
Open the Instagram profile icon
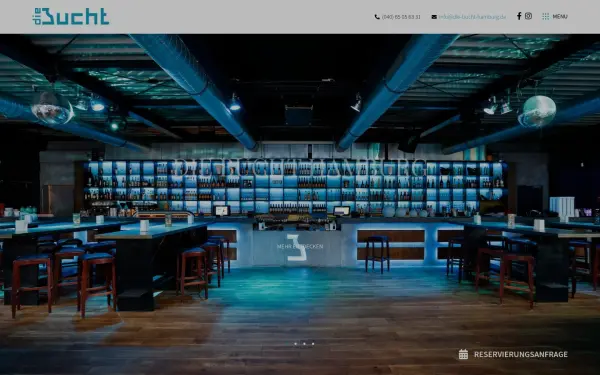click(x=528, y=16)
